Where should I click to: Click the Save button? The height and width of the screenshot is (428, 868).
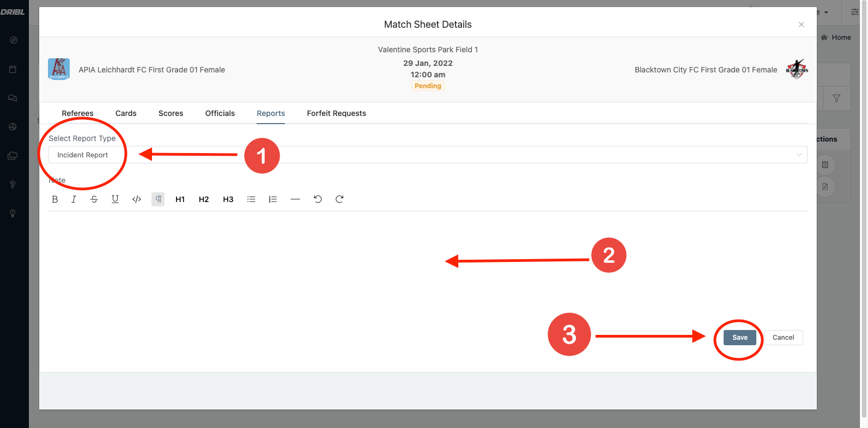tap(739, 338)
